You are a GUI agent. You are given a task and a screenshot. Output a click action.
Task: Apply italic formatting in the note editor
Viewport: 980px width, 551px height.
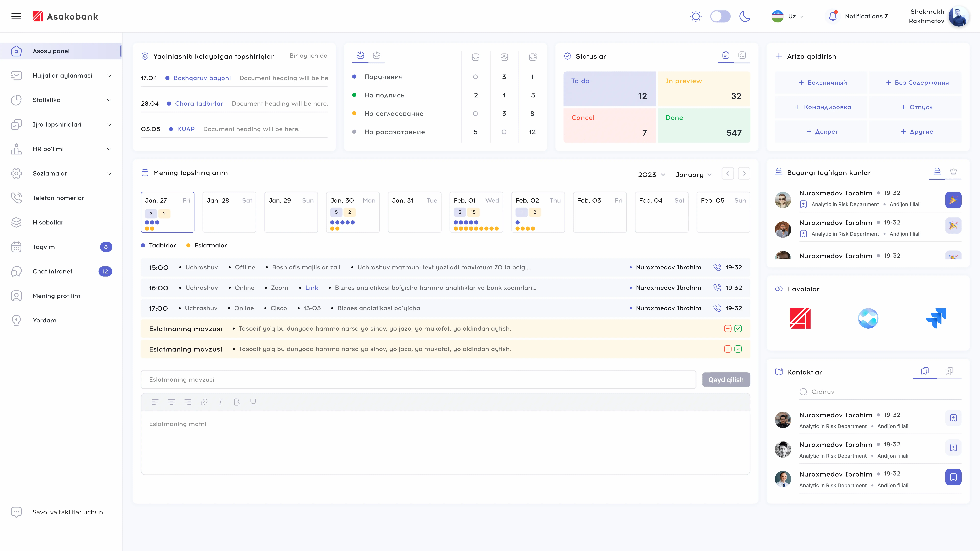point(220,402)
